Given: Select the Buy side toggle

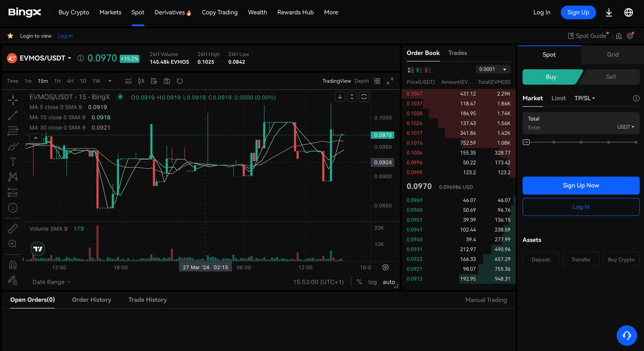Looking at the screenshot, I should pos(551,77).
